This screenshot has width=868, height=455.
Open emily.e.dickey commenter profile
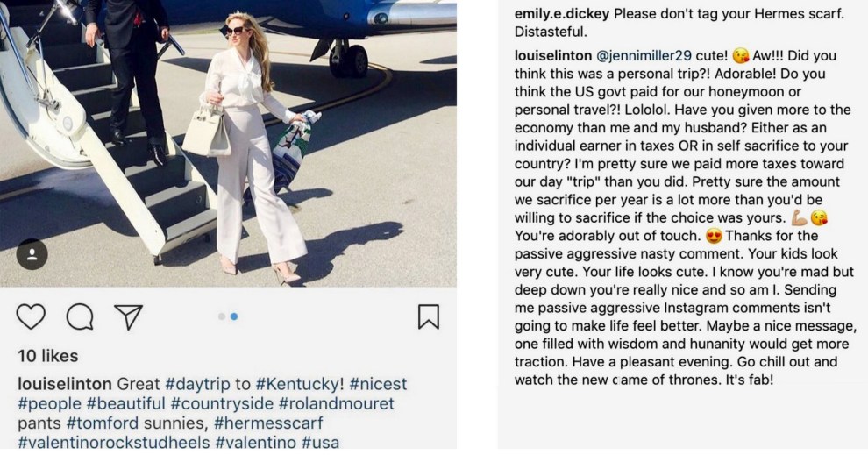click(561, 15)
